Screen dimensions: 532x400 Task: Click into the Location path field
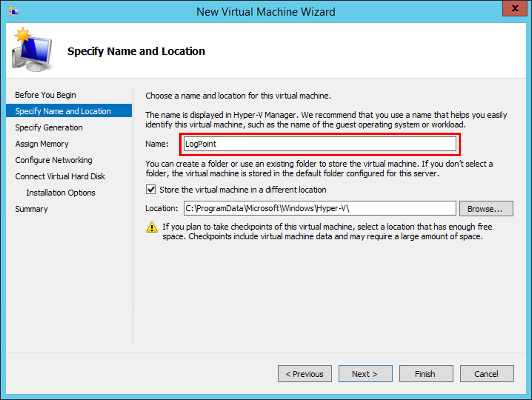click(320, 208)
